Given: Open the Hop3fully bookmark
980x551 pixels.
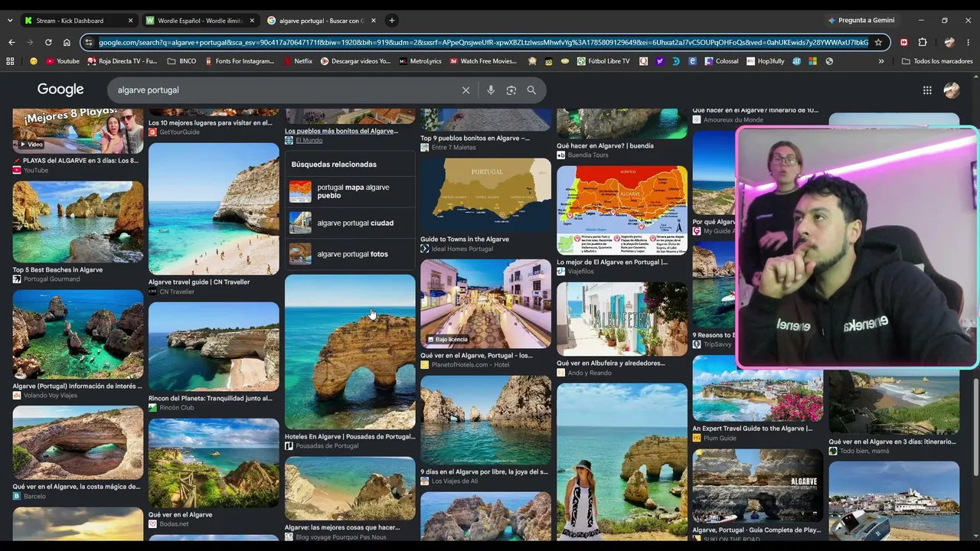Looking at the screenshot, I should coord(765,61).
